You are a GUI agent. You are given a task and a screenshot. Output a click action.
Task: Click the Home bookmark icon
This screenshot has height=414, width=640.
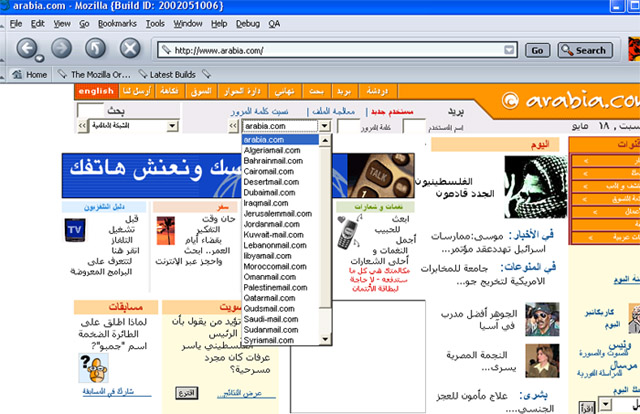click(17, 74)
